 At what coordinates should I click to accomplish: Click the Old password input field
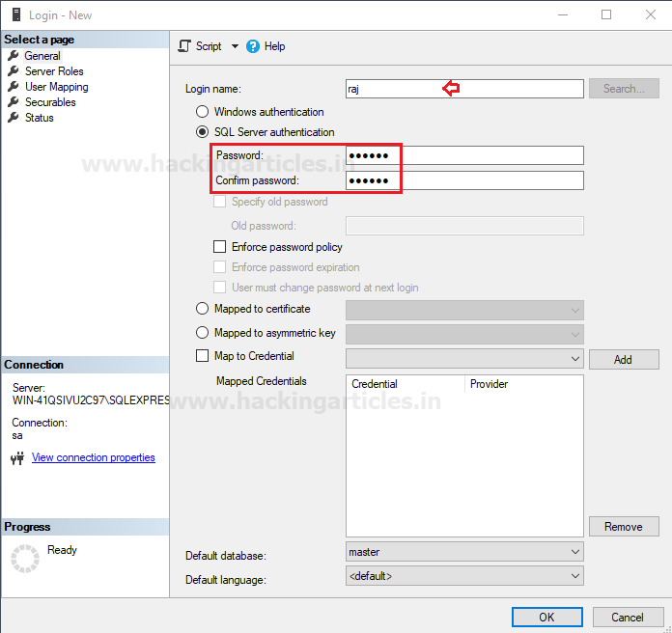tap(464, 225)
